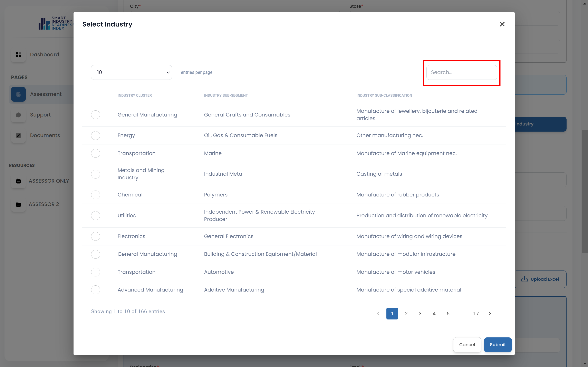Click the page vertical scrollbar

pos(584,192)
